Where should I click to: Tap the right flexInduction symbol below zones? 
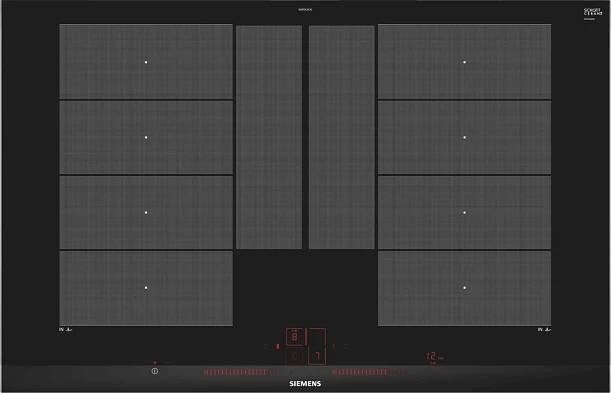pos(544,330)
